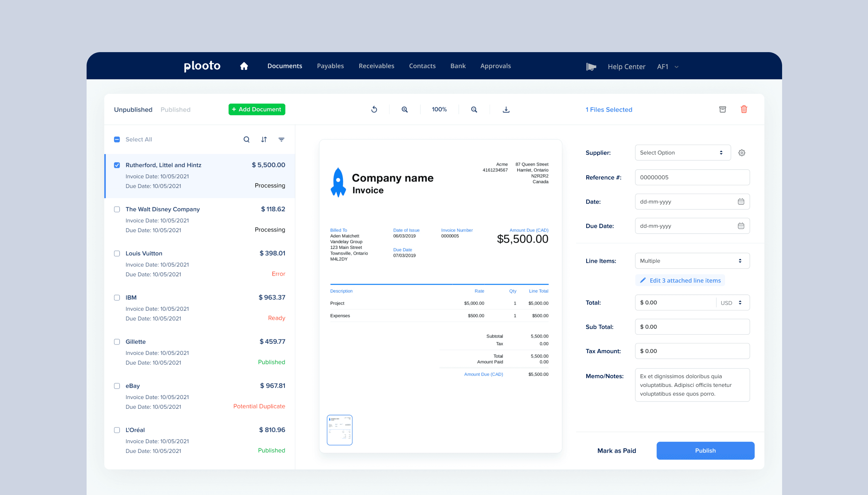Open supplier settings gear icon
868x495 pixels.
coord(741,153)
